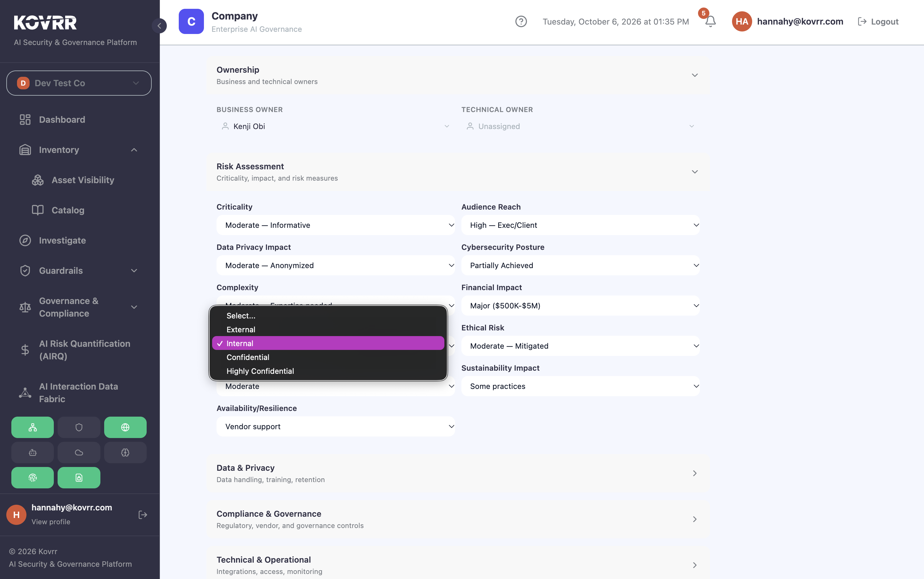Choose Highly Confidential from the open list
This screenshot has height=579, width=924.
click(328, 371)
